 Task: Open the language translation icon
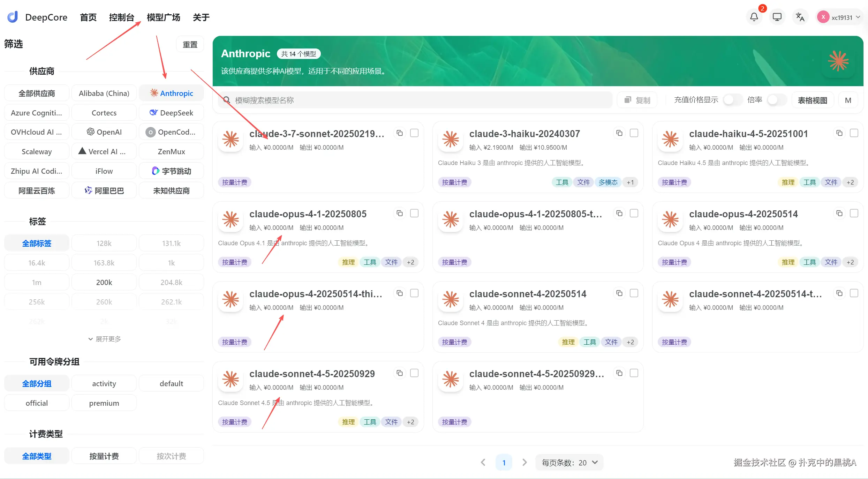click(x=800, y=17)
